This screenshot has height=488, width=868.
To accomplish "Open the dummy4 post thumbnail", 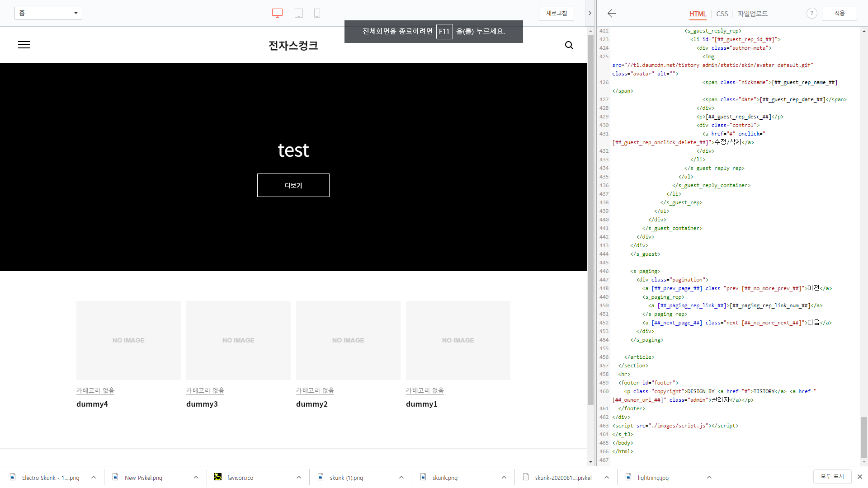I will [x=128, y=340].
